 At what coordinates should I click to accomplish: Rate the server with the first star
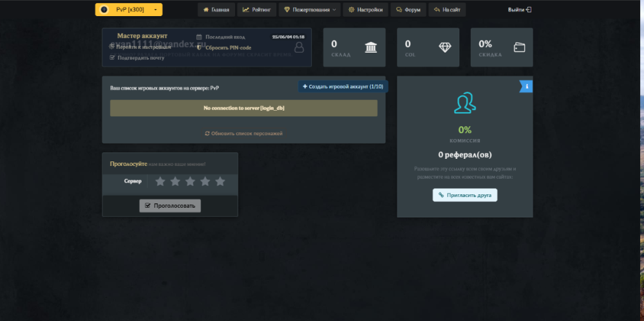(160, 181)
